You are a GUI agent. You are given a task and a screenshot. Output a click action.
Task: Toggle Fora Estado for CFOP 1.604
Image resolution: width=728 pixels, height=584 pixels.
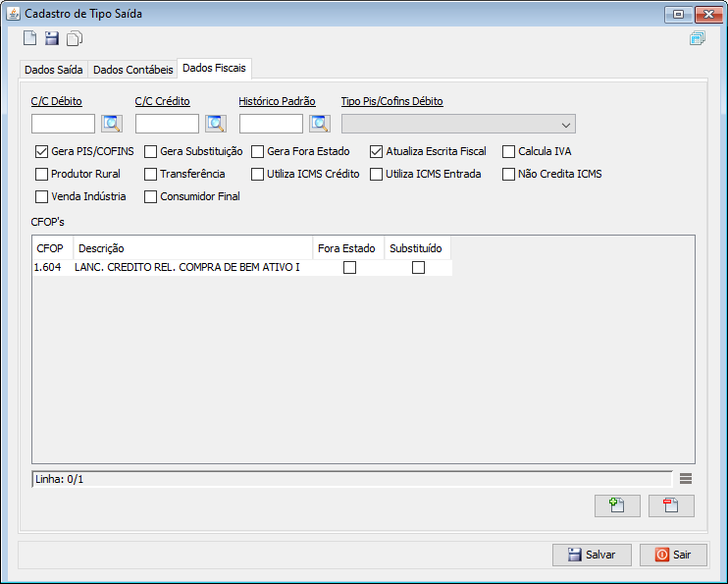tap(349, 268)
